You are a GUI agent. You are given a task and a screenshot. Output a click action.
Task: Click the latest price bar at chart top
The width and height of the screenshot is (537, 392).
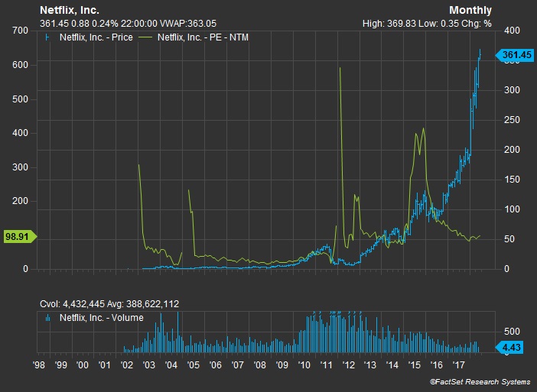[x=480, y=54]
